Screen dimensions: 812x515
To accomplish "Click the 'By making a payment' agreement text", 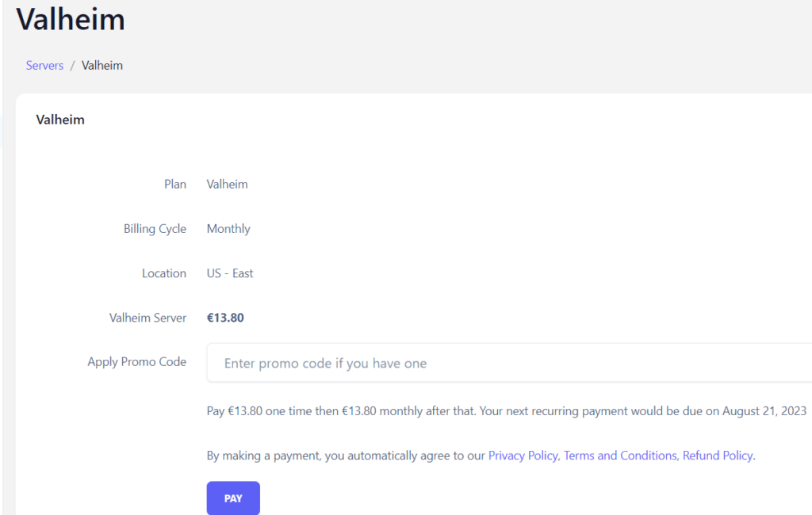I will 347,456.
